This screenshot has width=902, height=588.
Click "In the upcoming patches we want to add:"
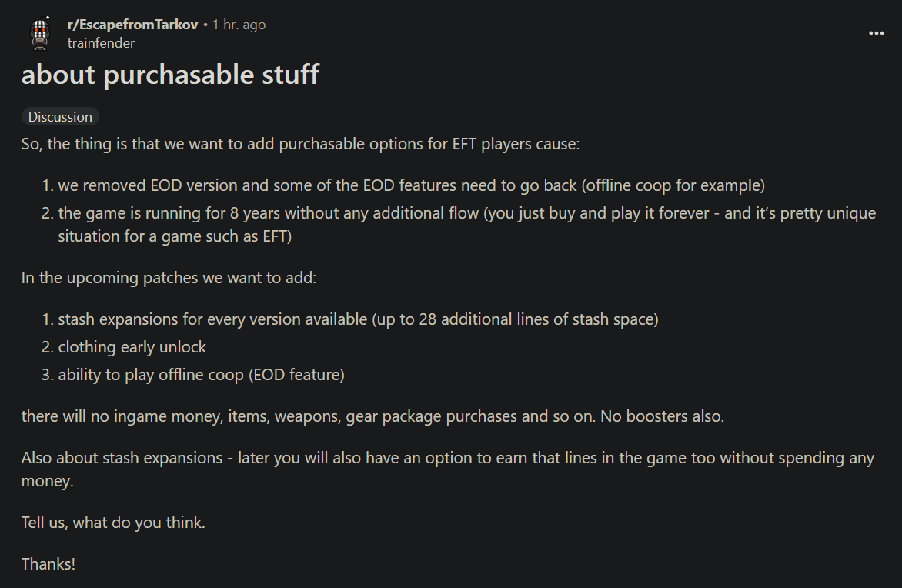[169, 278]
